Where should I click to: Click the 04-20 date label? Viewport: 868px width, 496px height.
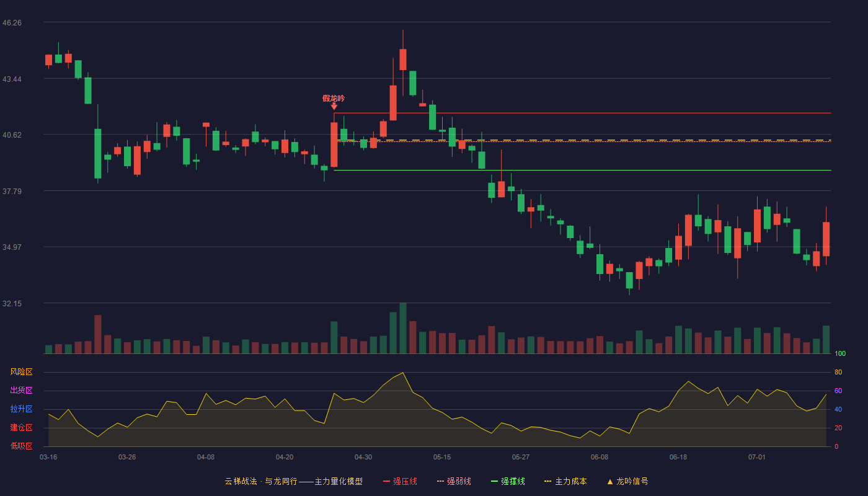pyautogui.click(x=285, y=457)
